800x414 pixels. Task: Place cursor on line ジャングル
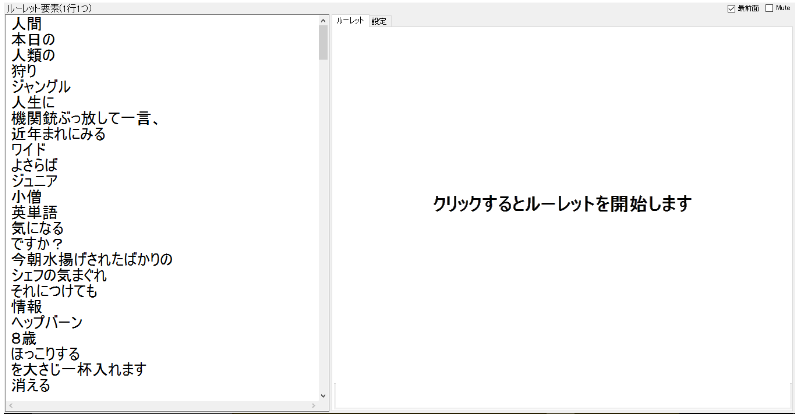(x=41, y=87)
